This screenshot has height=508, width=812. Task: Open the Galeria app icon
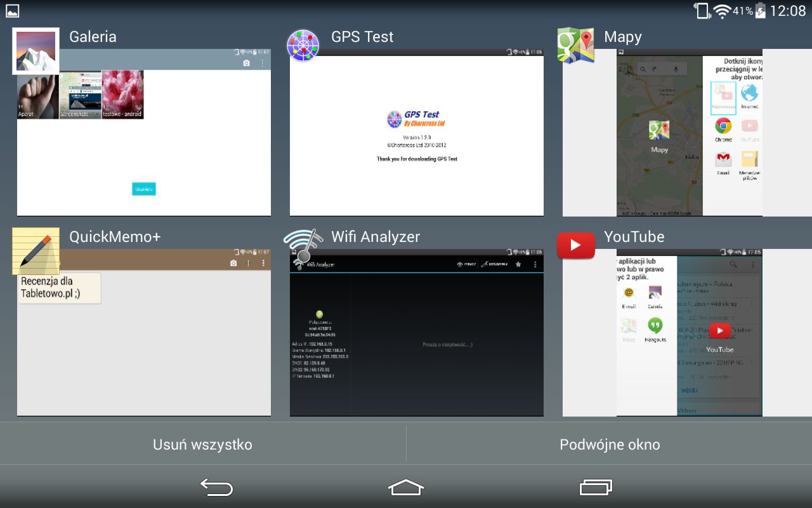(36, 51)
